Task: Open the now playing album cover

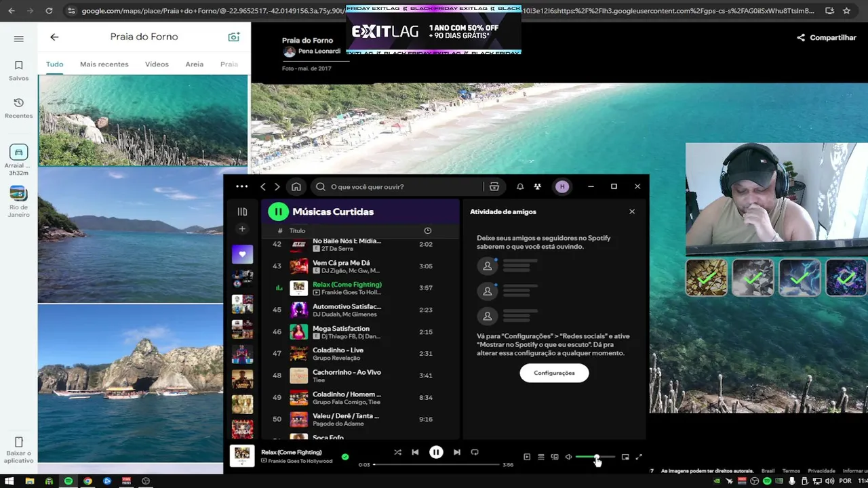Action: click(242, 456)
